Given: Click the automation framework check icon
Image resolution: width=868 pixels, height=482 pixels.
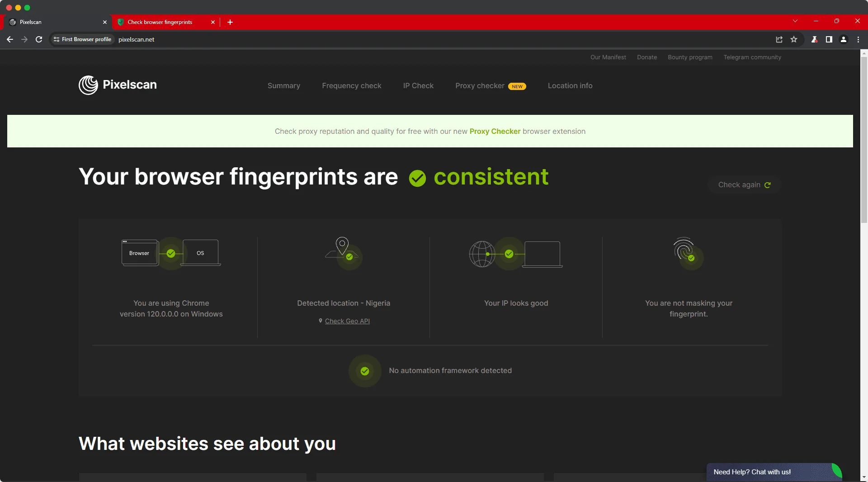Looking at the screenshot, I should 365,371.
